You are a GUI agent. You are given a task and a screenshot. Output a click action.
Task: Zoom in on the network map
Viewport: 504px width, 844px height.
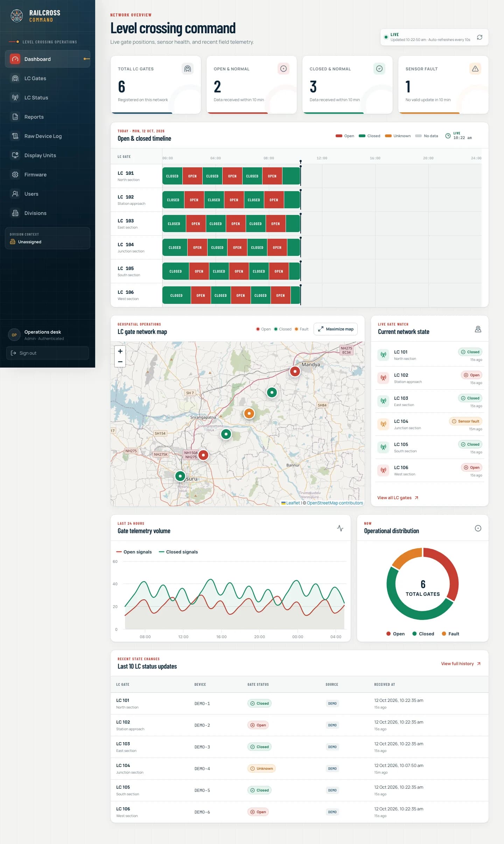(x=120, y=351)
